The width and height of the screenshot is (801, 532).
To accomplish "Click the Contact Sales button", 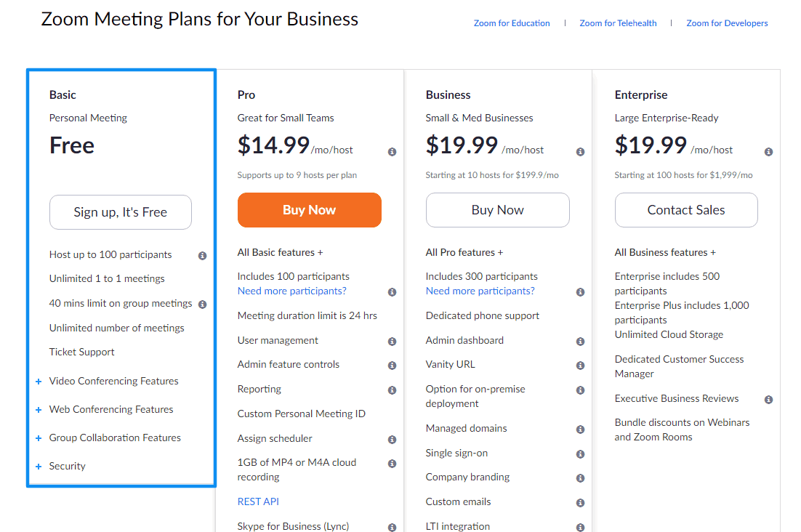I will coord(686,210).
